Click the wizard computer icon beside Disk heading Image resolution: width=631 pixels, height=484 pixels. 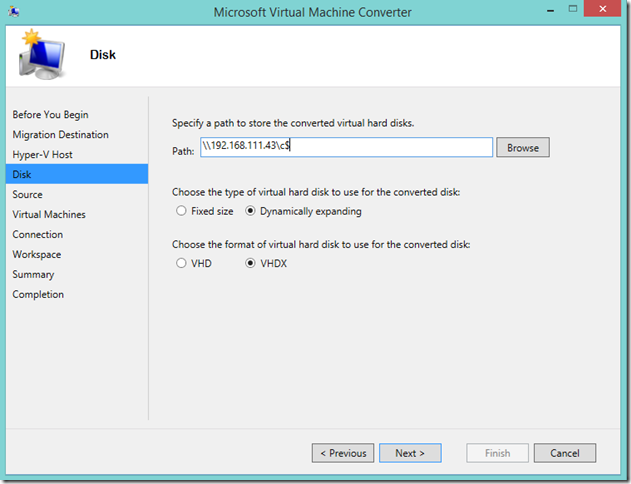41,55
